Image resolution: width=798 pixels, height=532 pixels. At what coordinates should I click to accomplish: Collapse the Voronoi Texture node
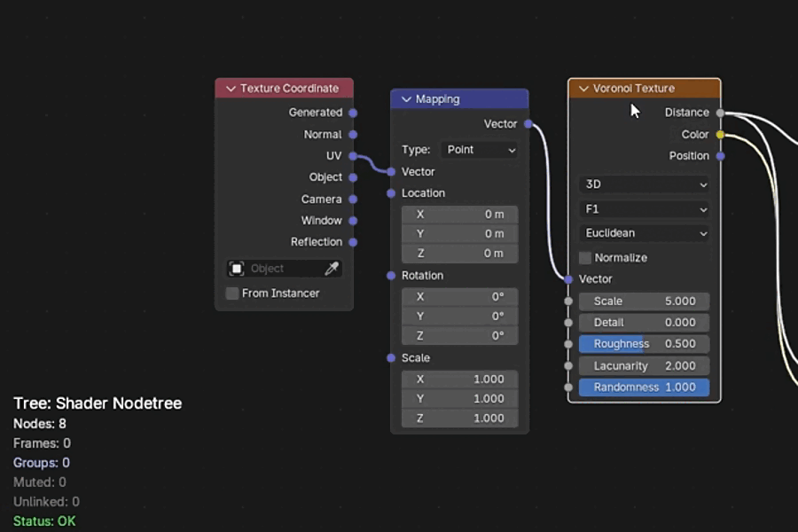pyautogui.click(x=583, y=89)
